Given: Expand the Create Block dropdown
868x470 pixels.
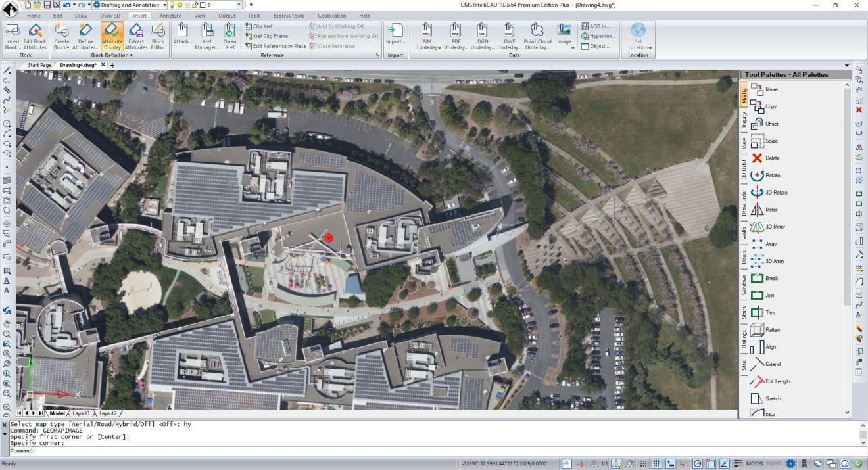Looking at the screenshot, I should 61,47.
